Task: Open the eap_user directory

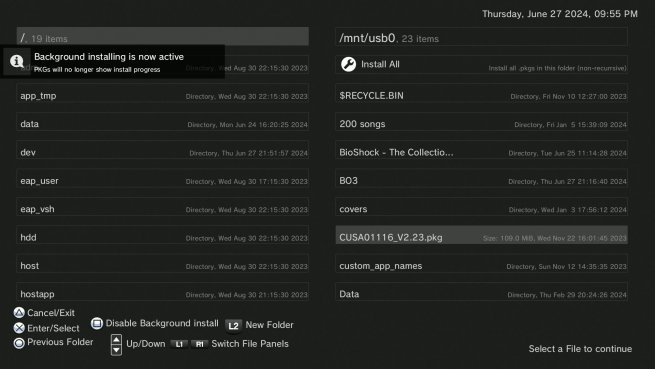Action: tap(162, 178)
